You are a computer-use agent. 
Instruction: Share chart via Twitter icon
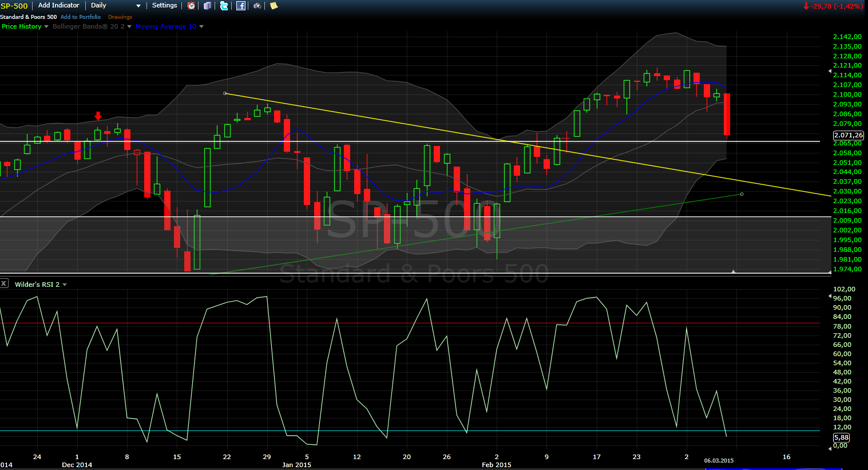click(224, 6)
